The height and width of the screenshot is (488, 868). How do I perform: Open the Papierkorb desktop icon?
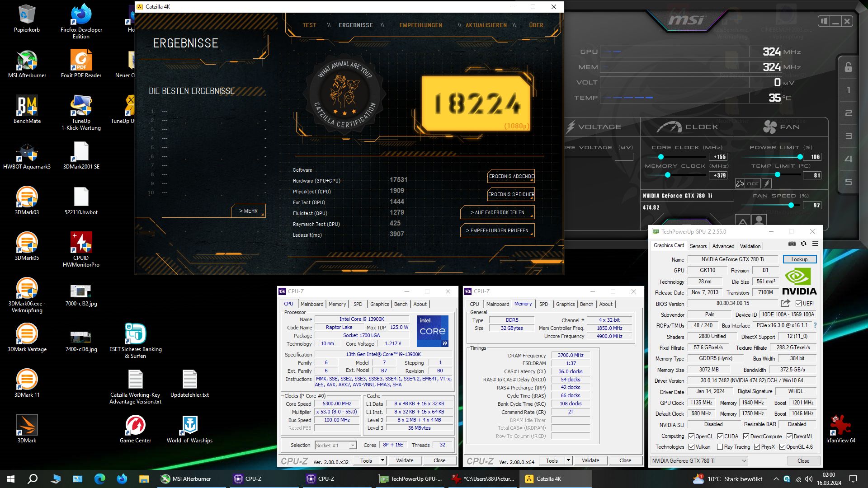pos(27,19)
